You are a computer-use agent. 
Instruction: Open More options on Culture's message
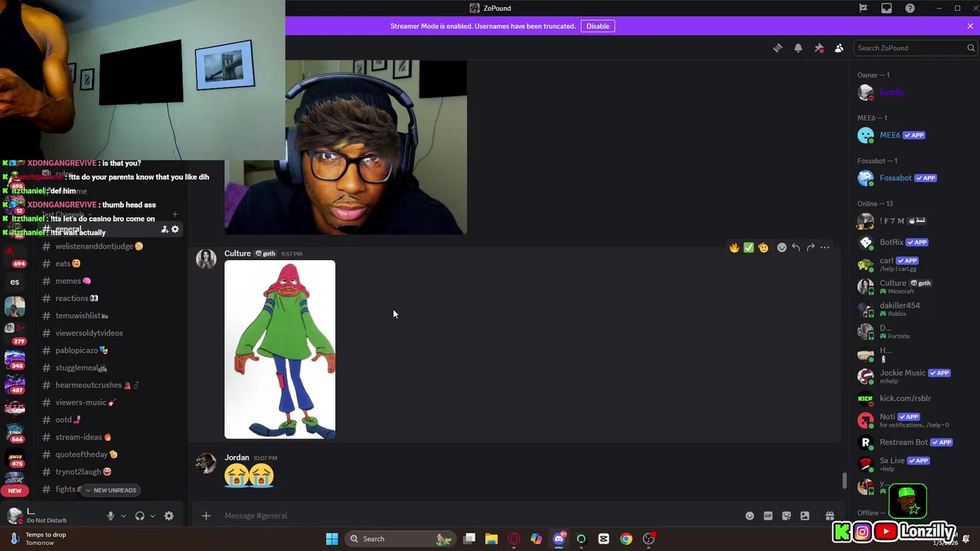825,247
